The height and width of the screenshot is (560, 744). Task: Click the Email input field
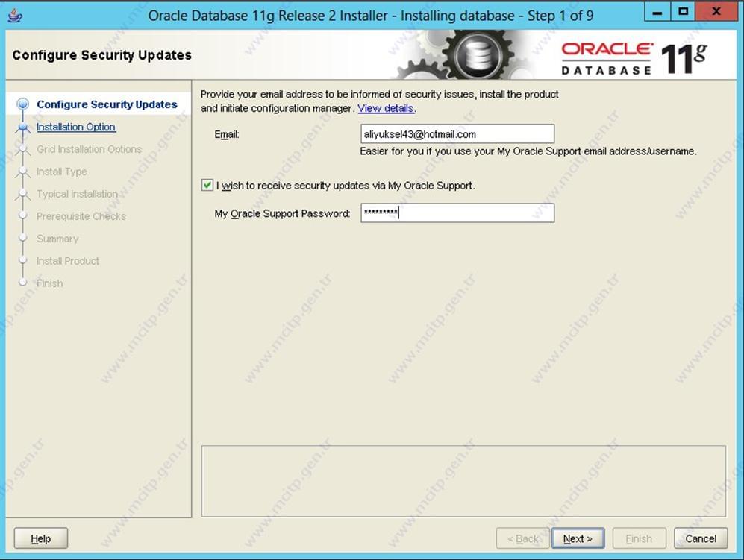point(457,134)
